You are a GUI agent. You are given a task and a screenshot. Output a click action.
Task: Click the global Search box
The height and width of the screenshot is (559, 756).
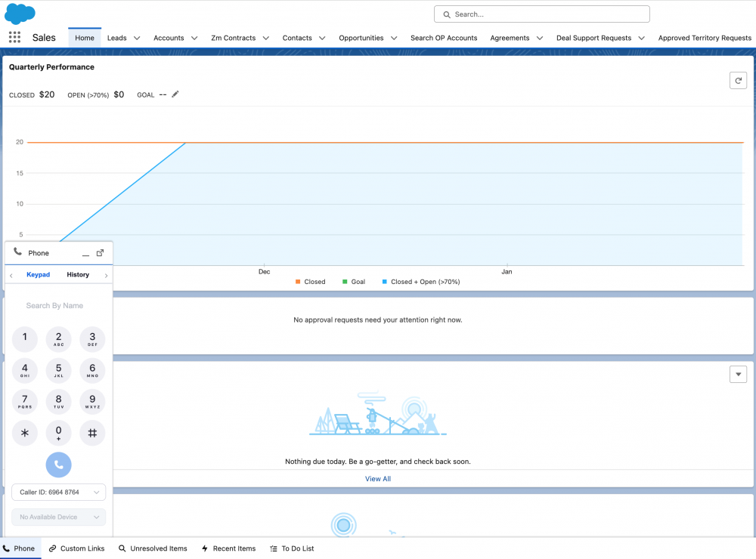[x=541, y=14]
